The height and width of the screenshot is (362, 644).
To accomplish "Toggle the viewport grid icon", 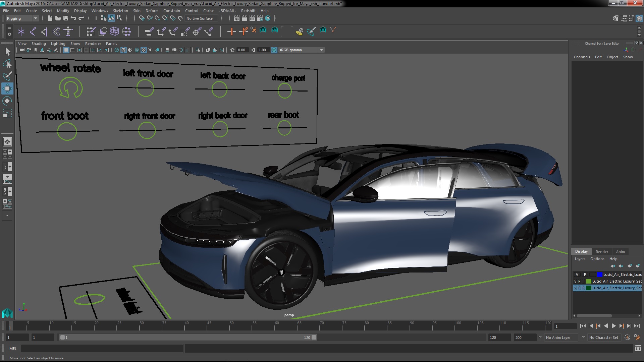I will [66, 50].
